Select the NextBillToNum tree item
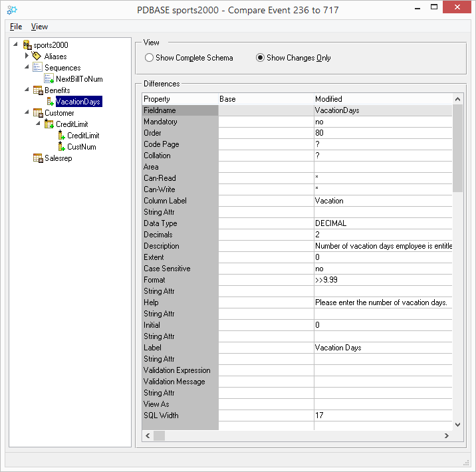476x472 pixels. point(79,79)
